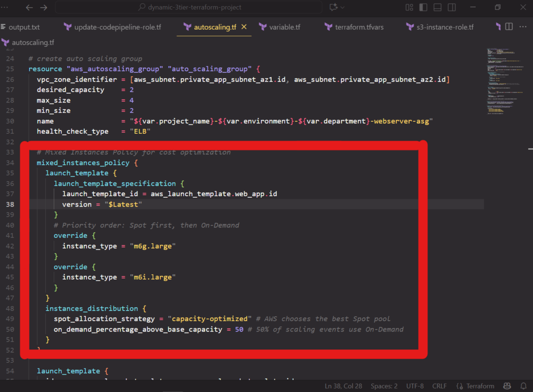Open Copilot from the status bar icon

[x=507, y=386]
